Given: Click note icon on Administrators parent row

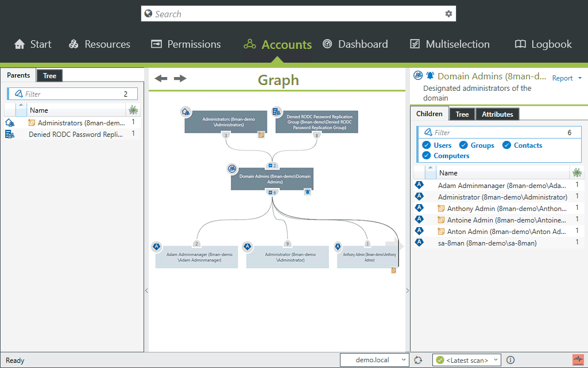Looking at the screenshot, I should (x=32, y=123).
